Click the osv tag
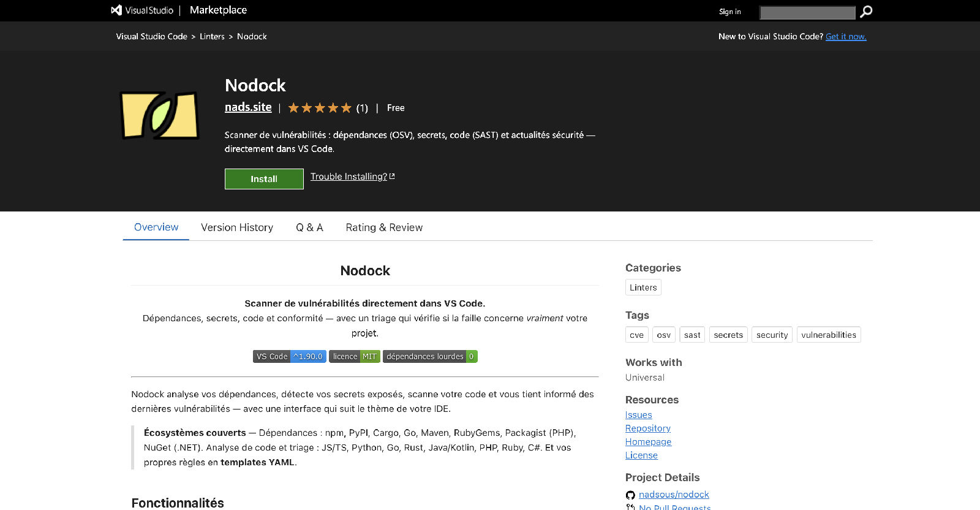Viewport: 980px width, 510px height. point(663,335)
